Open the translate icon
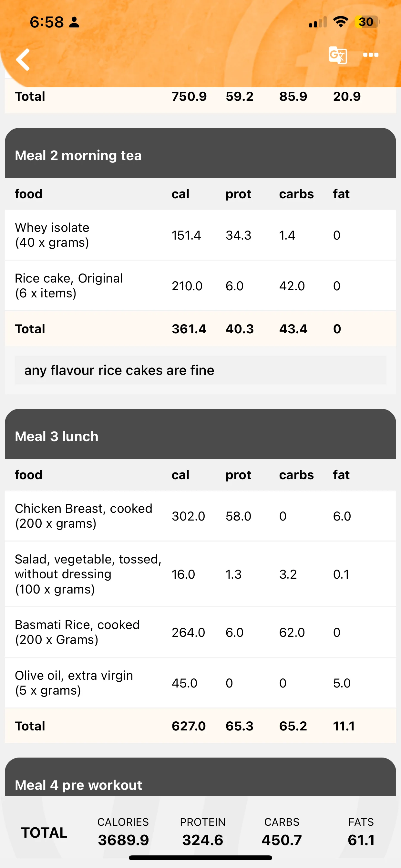The height and width of the screenshot is (868, 401). pyautogui.click(x=338, y=55)
